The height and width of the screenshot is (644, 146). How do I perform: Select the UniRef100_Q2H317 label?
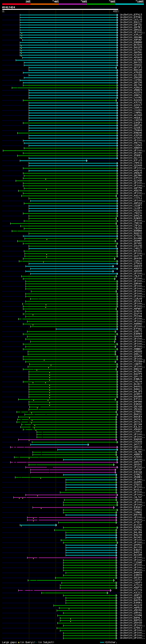coord(131,105)
